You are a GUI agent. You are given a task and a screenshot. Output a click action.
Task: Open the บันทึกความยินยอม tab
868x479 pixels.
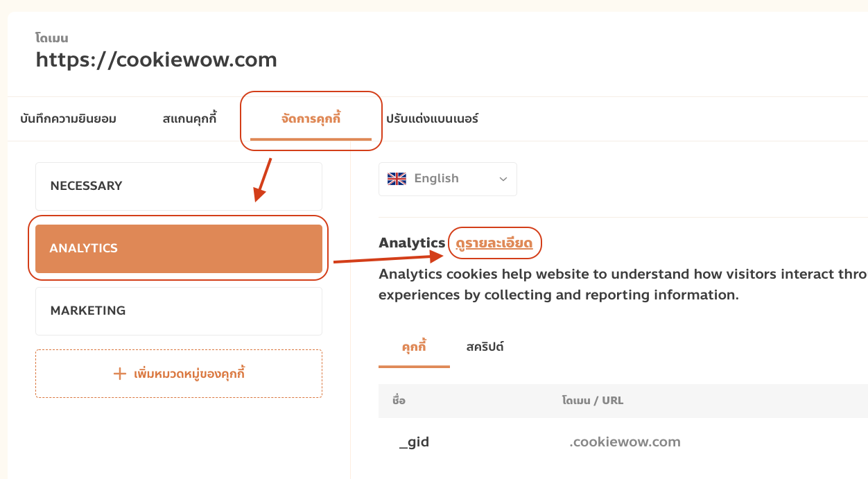[68, 119]
